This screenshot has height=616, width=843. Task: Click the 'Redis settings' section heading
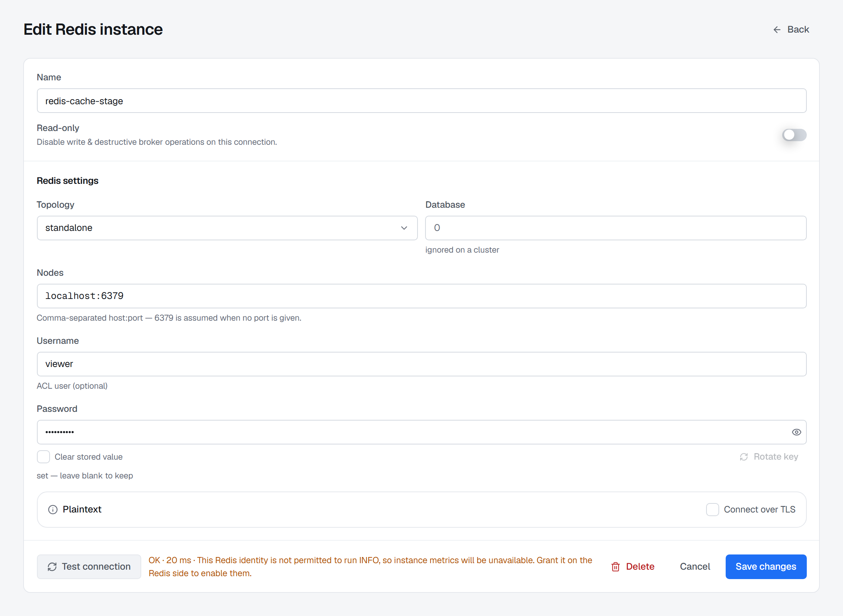pyautogui.click(x=67, y=181)
